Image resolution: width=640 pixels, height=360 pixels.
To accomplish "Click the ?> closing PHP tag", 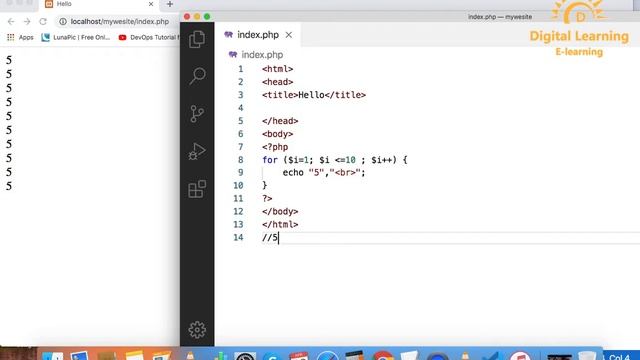I will pyautogui.click(x=267, y=199).
